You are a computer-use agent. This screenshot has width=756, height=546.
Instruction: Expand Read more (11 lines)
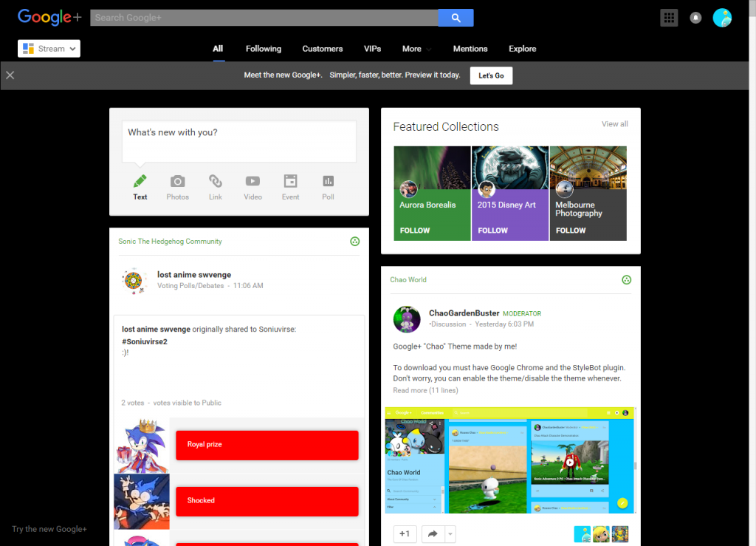pyautogui.click(x=425, y=390)
